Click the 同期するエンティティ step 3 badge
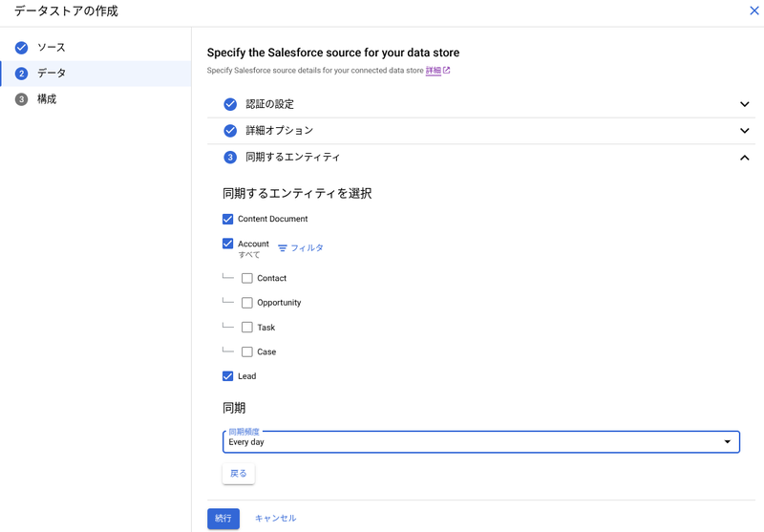The height and width of the screenshot is (532, 764). click(230, 158)
